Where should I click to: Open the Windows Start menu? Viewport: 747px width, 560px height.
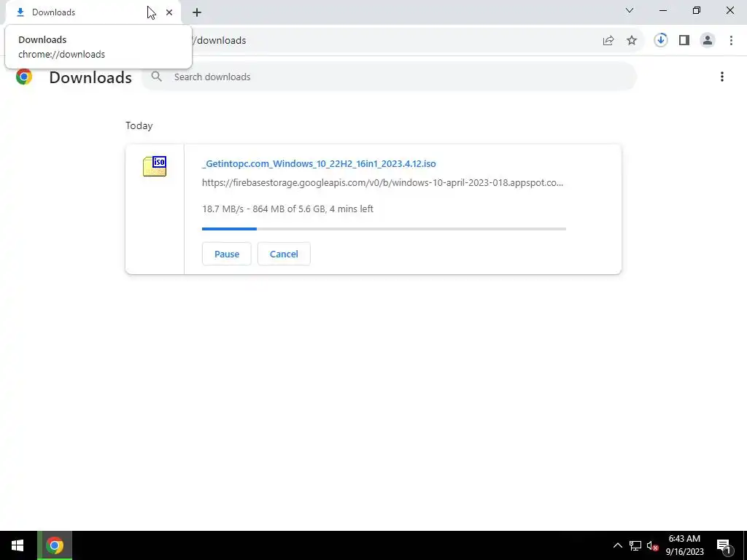tap(18, 545)
